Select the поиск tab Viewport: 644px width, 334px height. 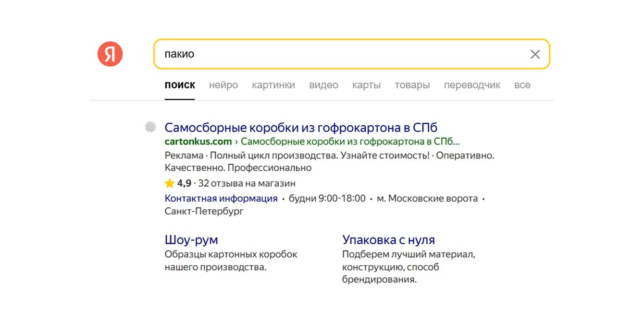(x=180, y=85)
